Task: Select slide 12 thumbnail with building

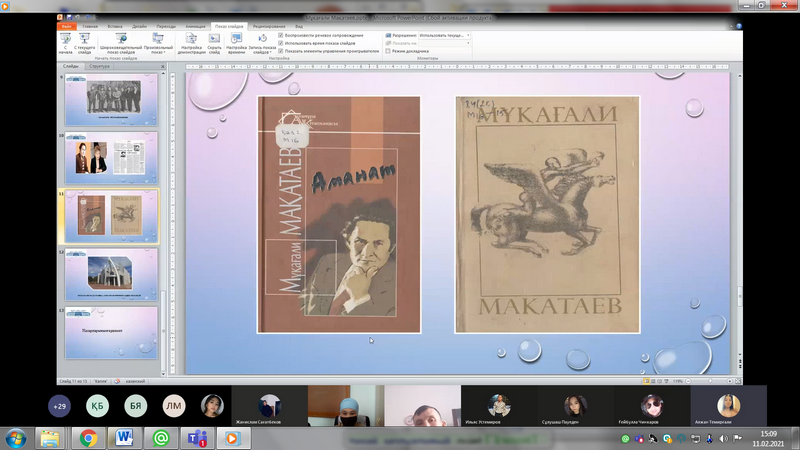Action: pos(111,274)
